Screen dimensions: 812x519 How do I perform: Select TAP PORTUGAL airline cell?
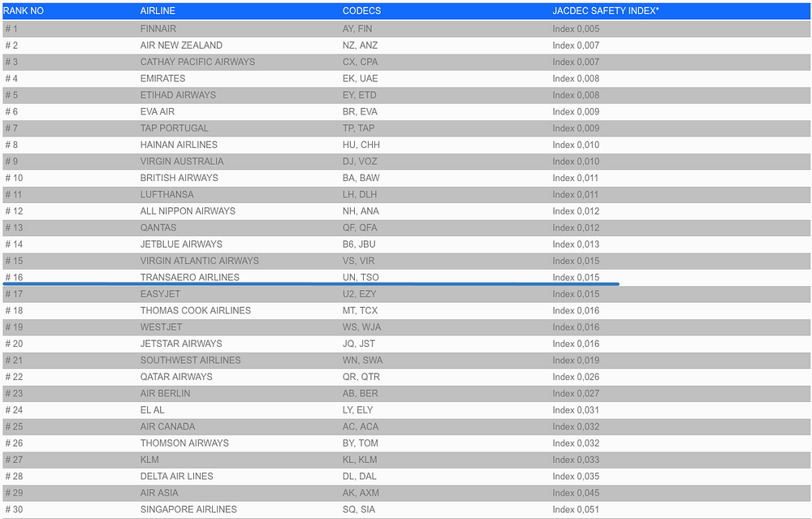coord(175,128)
